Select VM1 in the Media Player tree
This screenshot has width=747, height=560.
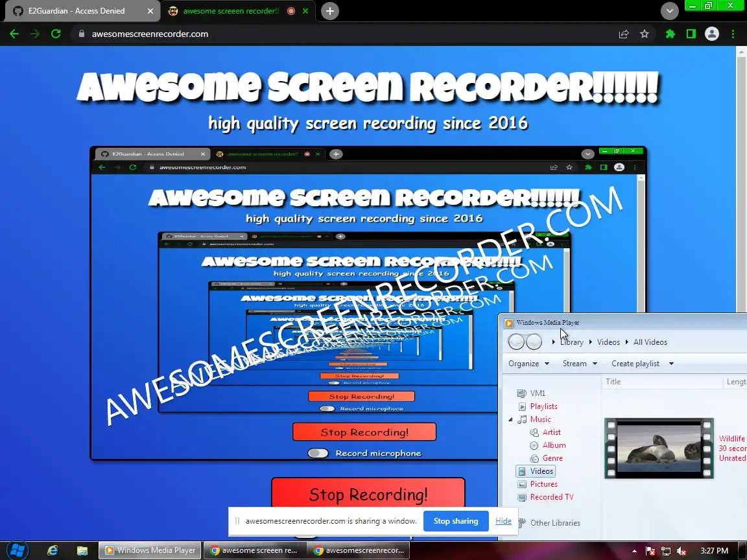pos(538,393)
